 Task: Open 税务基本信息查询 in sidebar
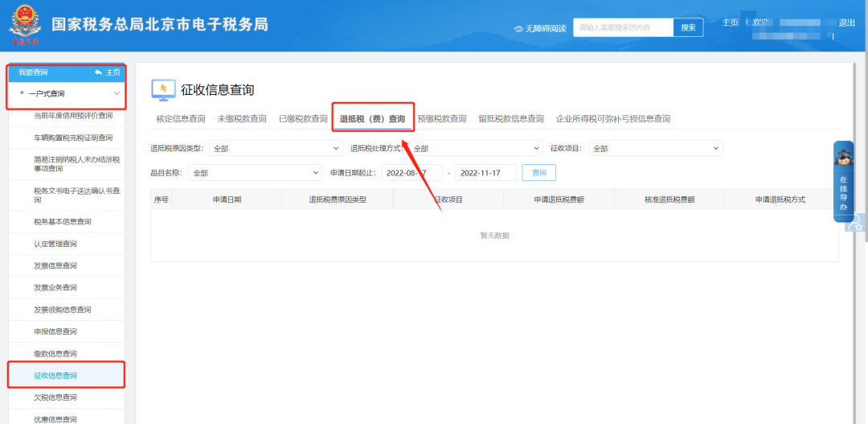coord(63,222)
